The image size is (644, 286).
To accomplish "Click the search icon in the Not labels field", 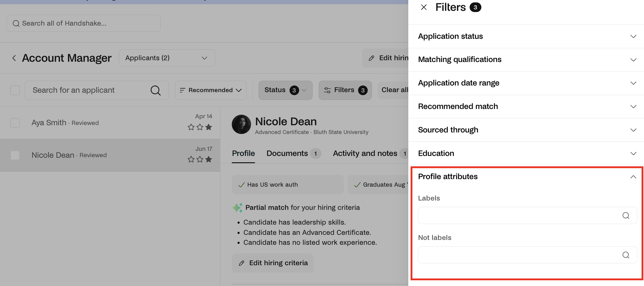I will pos(626,255).
